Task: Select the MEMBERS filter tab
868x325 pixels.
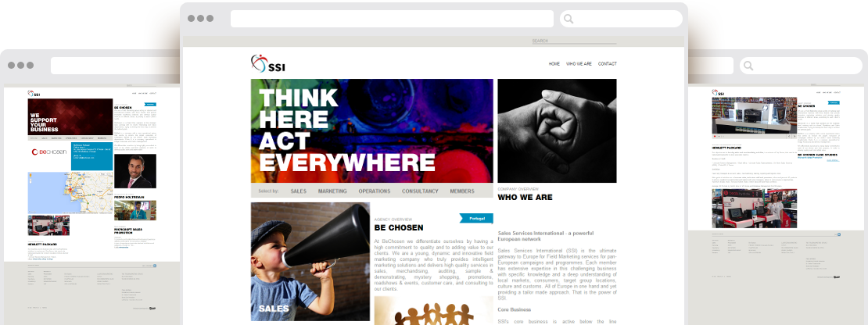Action: coord(461,191)
